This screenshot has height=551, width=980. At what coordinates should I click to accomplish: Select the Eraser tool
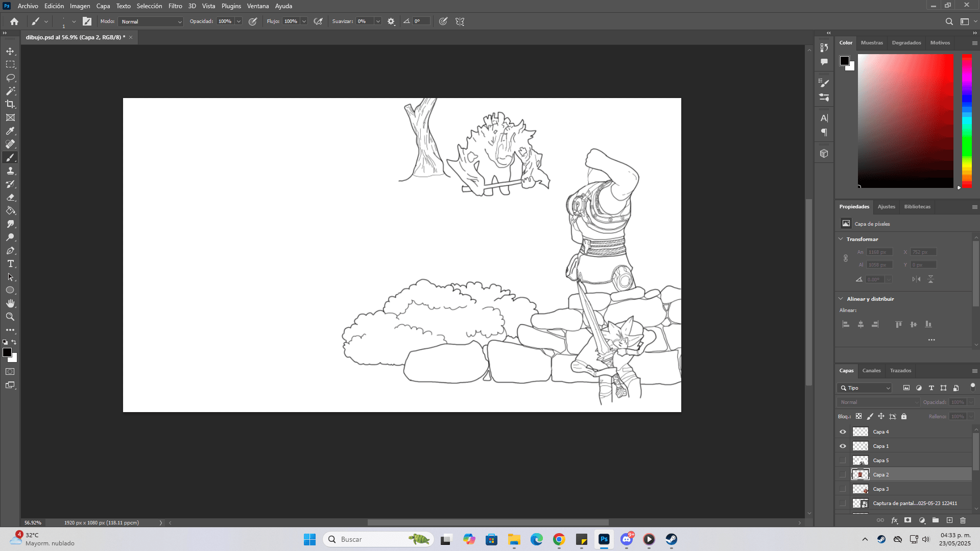point(10,197)
